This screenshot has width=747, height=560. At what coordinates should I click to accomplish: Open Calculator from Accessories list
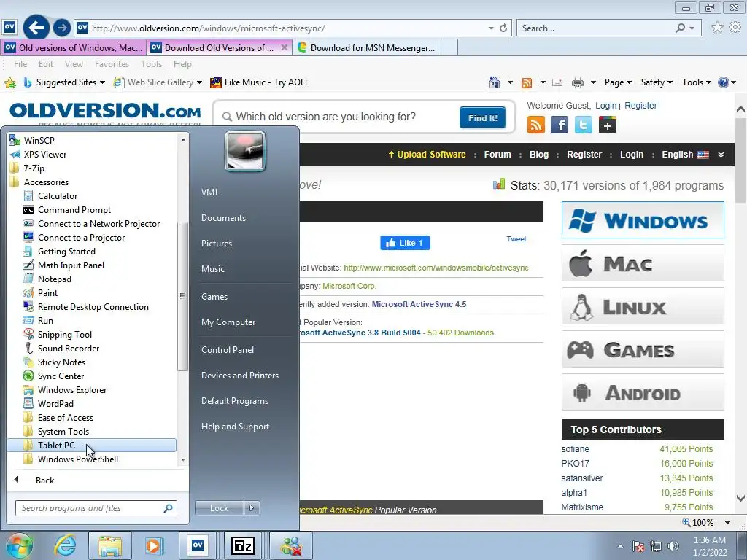pyautogui.click(x=57, y=195)
